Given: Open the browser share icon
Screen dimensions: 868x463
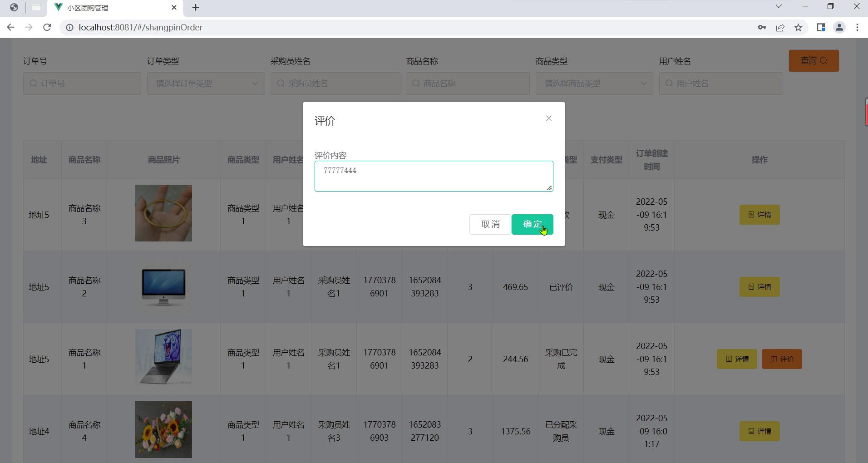Looking at the screenshot, I should point(780,28).
